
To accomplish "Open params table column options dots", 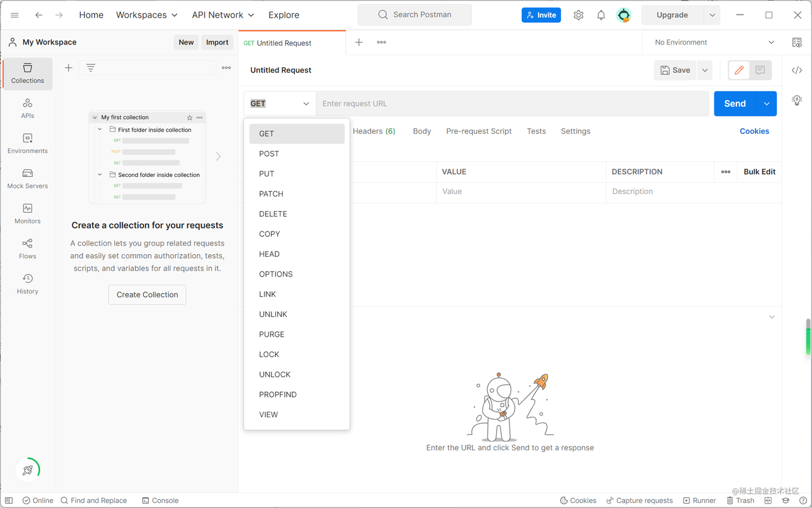I will (726, 172).
